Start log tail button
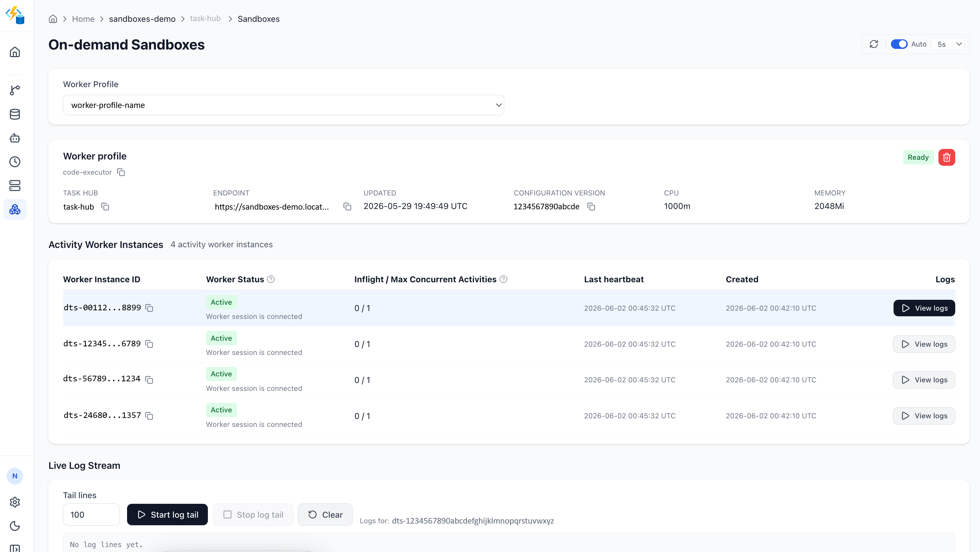Viewport: 980px width, 552px height. pos(167,515)
